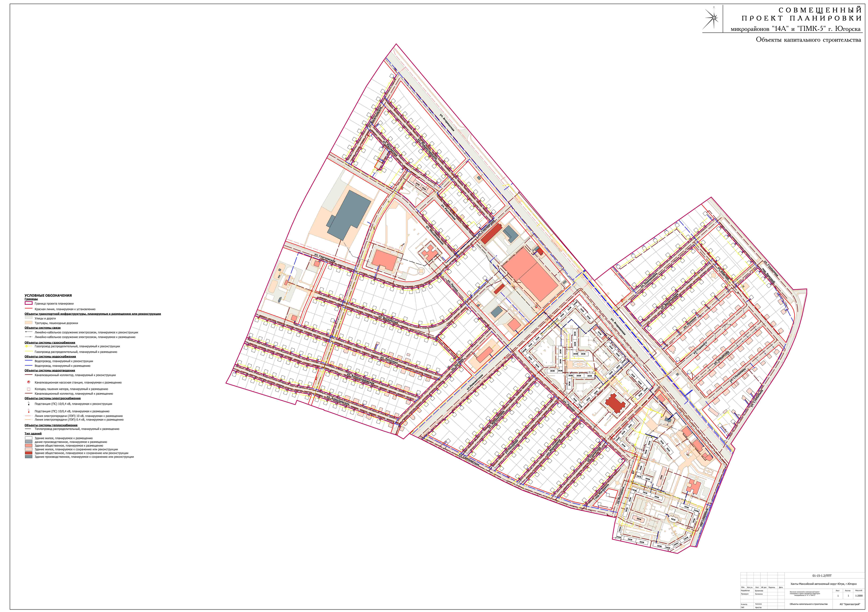Click the black substation reconstruction symbol
Screen dimensions: 868x612
(x=29, y=403)
